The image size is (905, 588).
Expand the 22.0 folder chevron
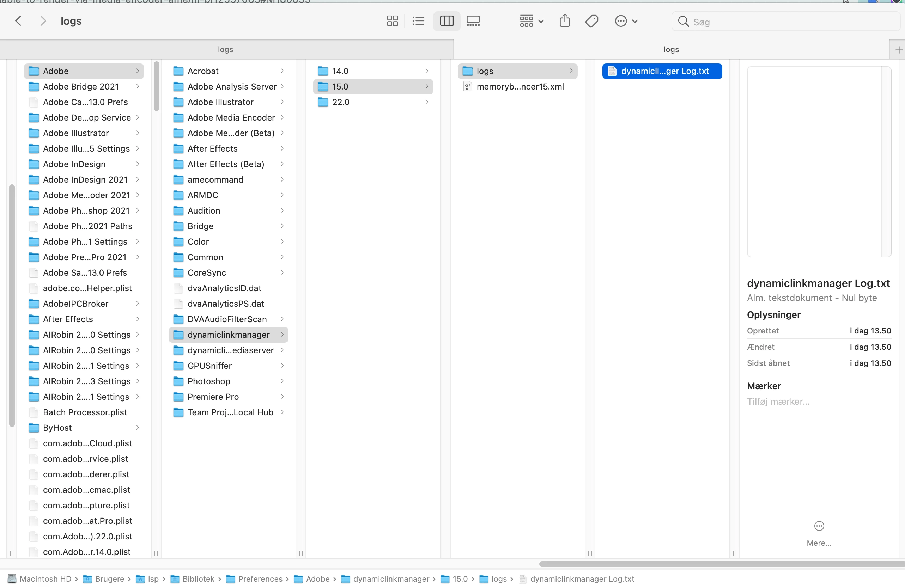pyautogui.click(x=427, y=102)
